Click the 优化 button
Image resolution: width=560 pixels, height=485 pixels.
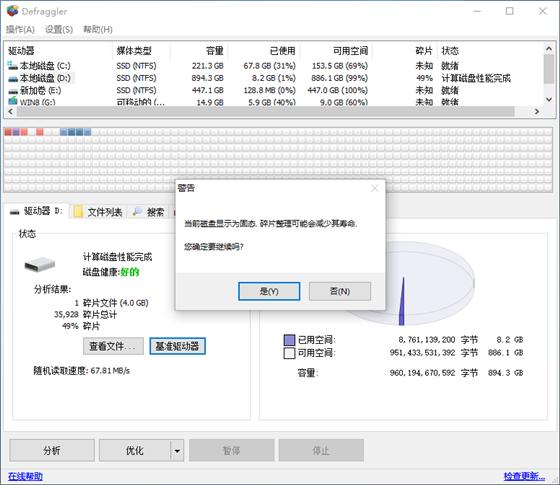click(135, 450)
